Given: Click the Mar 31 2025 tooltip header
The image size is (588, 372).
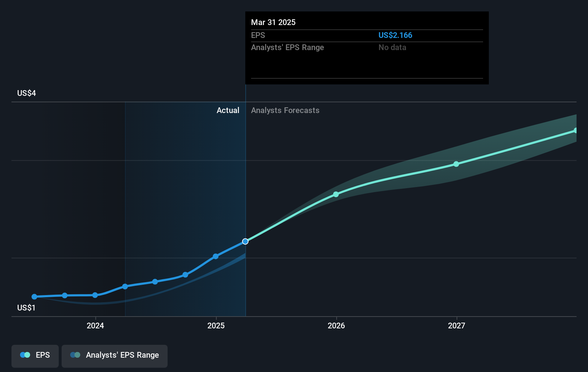Looking at the screenshot, I should coord(273,22).
